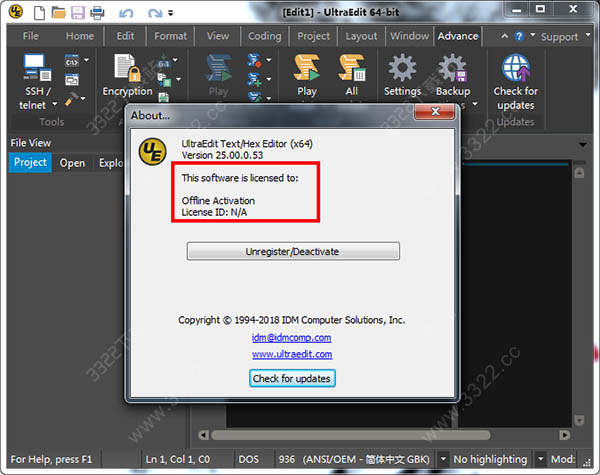Image resolution: width=600 pixels, height=475 pixels.
Task: Click the Print icon in the title bar
Action: pyautogui.click(x=97, y=13)
